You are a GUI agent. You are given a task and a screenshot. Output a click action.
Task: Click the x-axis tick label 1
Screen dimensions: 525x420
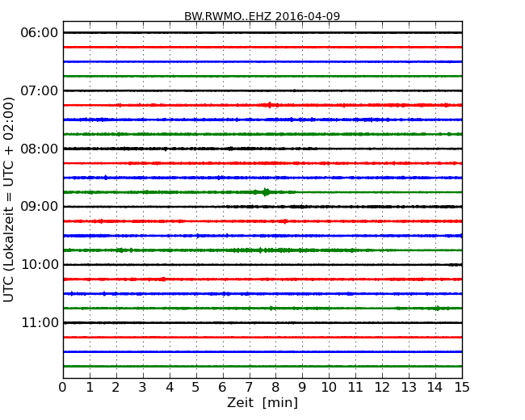(90, 387)
